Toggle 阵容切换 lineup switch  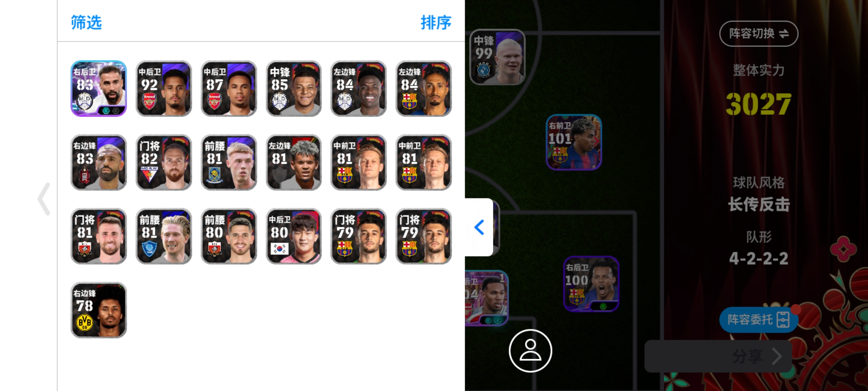pyautogui.click(x=758, y=34)
